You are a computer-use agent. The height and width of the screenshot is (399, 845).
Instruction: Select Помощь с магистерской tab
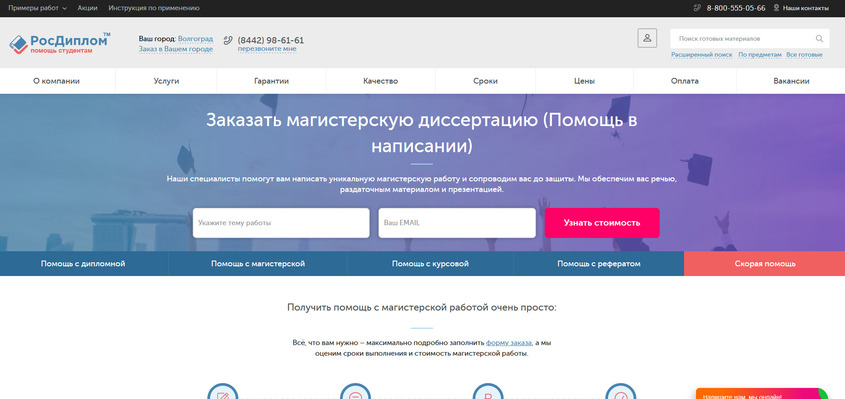coord(258,264)
